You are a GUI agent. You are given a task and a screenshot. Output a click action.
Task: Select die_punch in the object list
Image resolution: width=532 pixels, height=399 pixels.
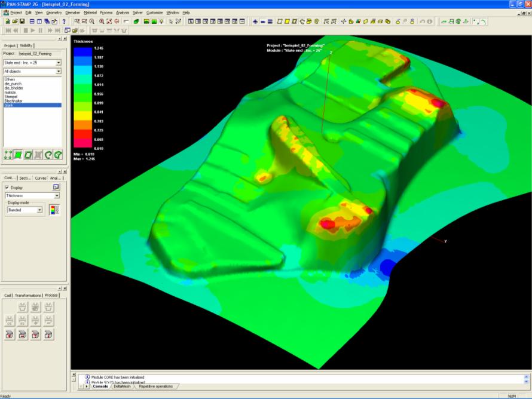tap(13, 84)
